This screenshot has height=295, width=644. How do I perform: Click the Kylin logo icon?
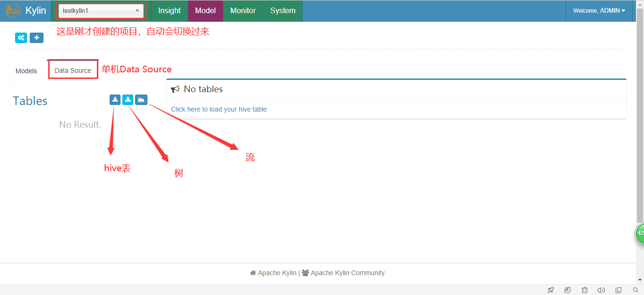click(13, 10)
